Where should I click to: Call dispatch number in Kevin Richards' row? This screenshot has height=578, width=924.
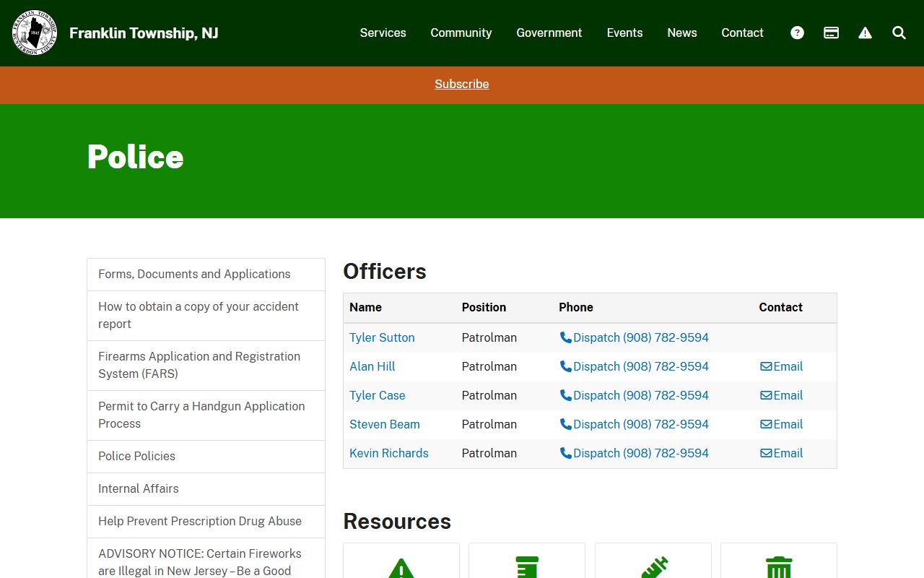click(x=635, y=454)
